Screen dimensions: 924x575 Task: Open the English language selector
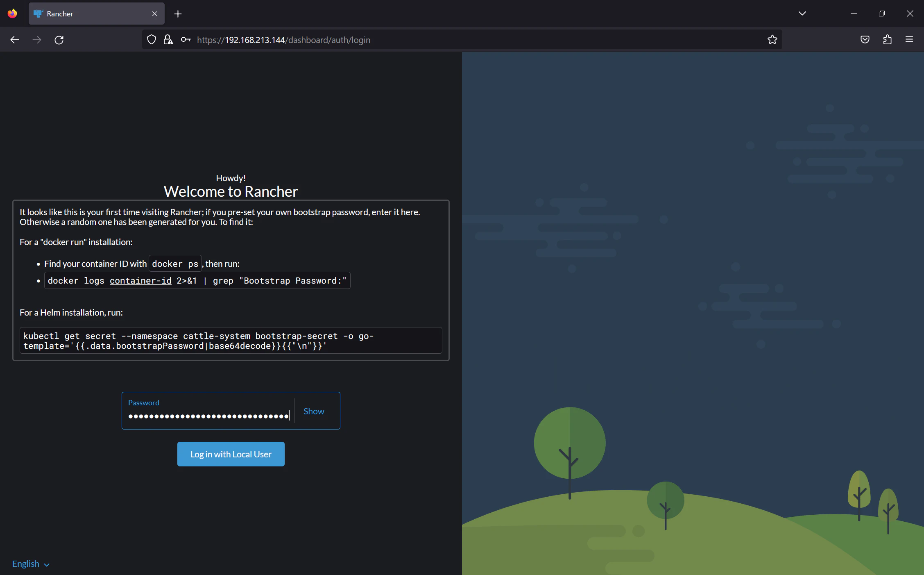(x=31, y=564)
